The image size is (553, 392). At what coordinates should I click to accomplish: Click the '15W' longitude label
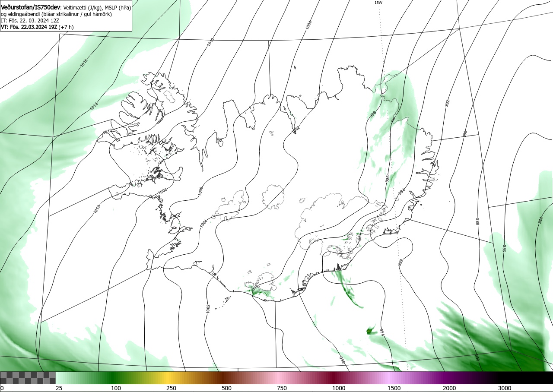378,3
